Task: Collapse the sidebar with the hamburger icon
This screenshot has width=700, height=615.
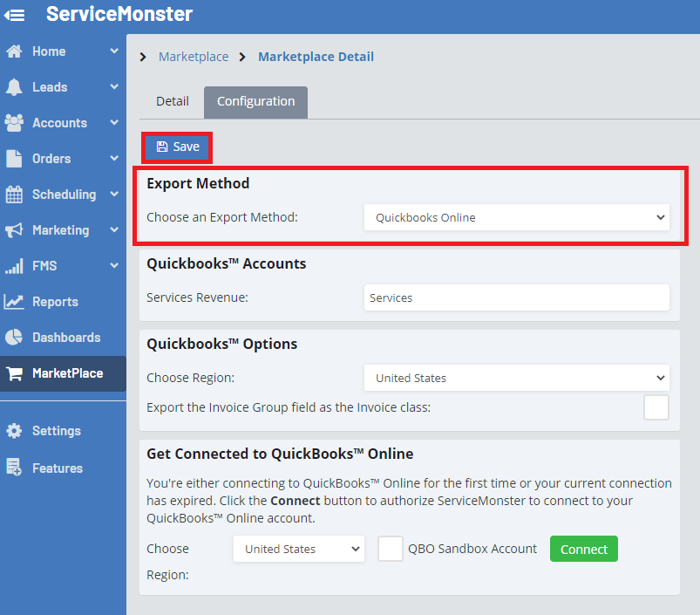Action: pos(14,13)
